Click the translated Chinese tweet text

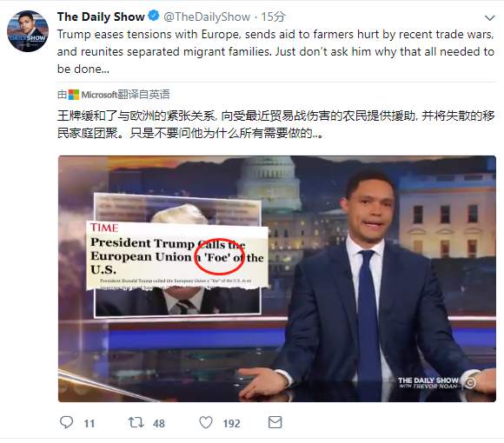(275, 124)
